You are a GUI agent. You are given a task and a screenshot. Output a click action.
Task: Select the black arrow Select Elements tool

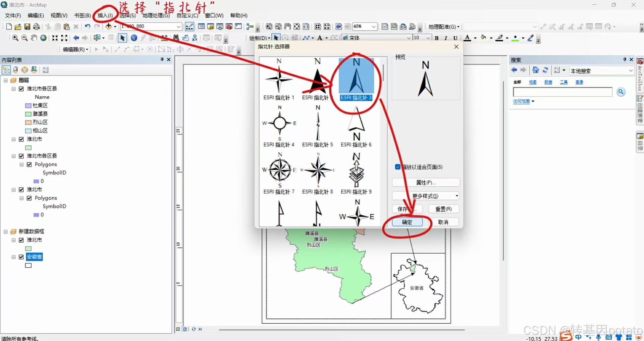(122, 38)
